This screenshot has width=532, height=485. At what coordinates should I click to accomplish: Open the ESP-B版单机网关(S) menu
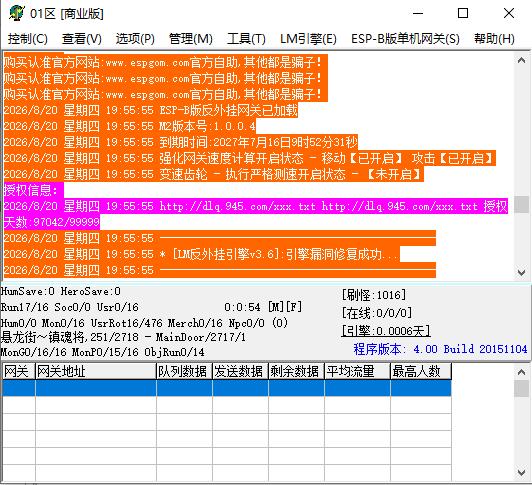(405, 39)
